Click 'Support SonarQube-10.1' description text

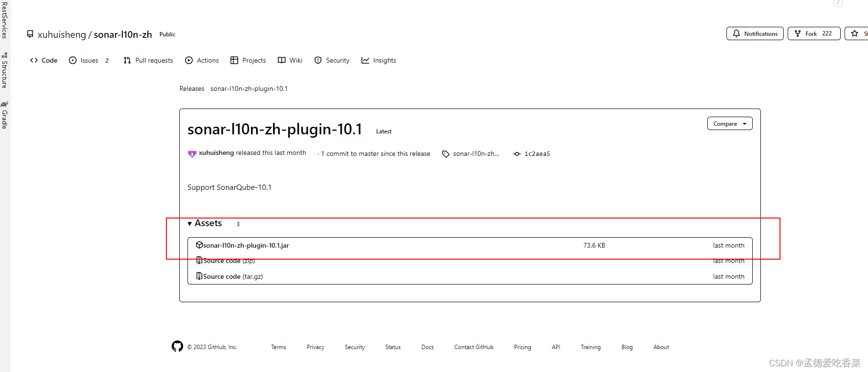coord(230,187)
